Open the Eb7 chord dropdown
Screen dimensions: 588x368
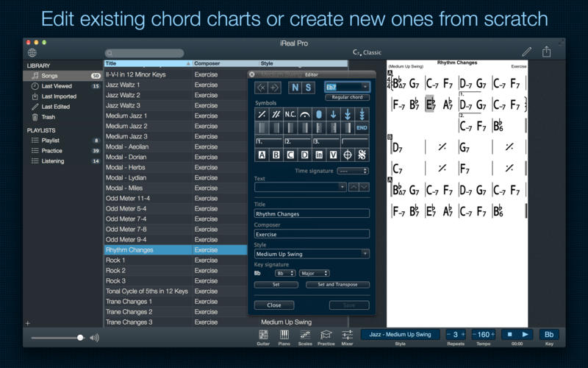click(x=346, y=87)
